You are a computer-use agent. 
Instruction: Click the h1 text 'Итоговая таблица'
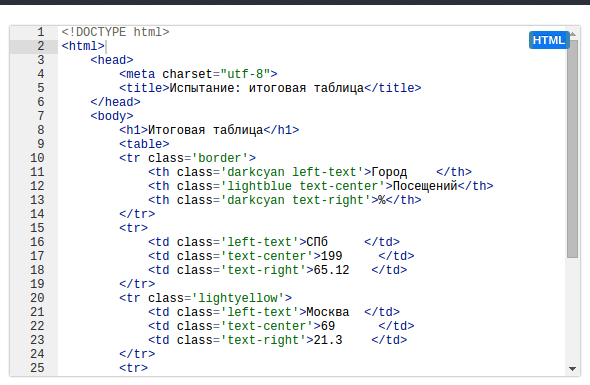click(x=205, y=130)
